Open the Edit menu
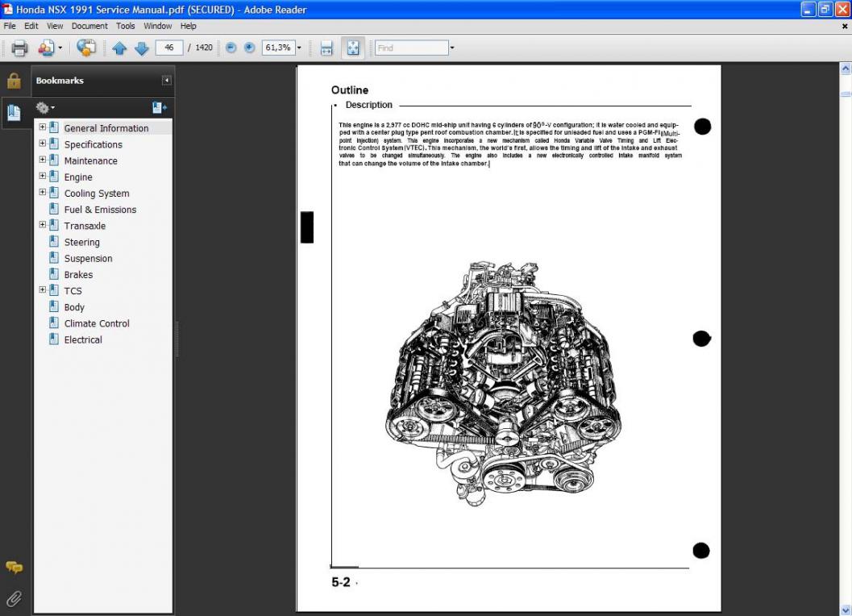The height and width of the screenshot is (616, 852). pos(31,26)
